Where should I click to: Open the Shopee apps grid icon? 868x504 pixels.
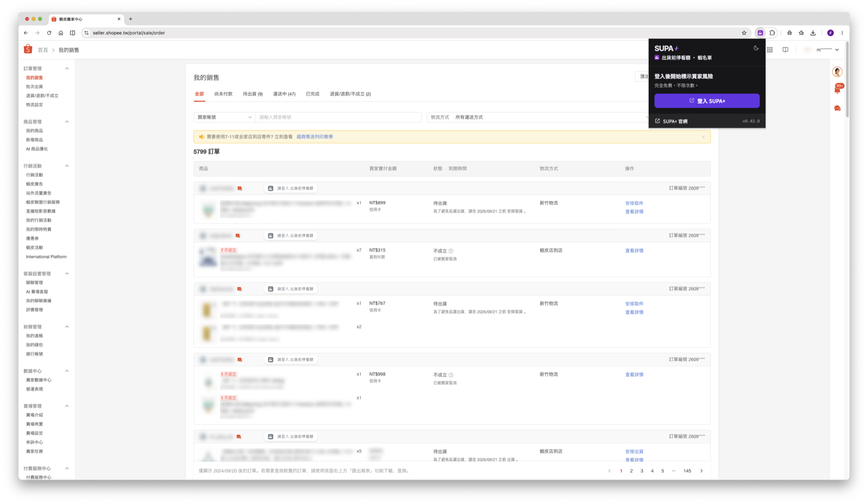coord(770,49)
